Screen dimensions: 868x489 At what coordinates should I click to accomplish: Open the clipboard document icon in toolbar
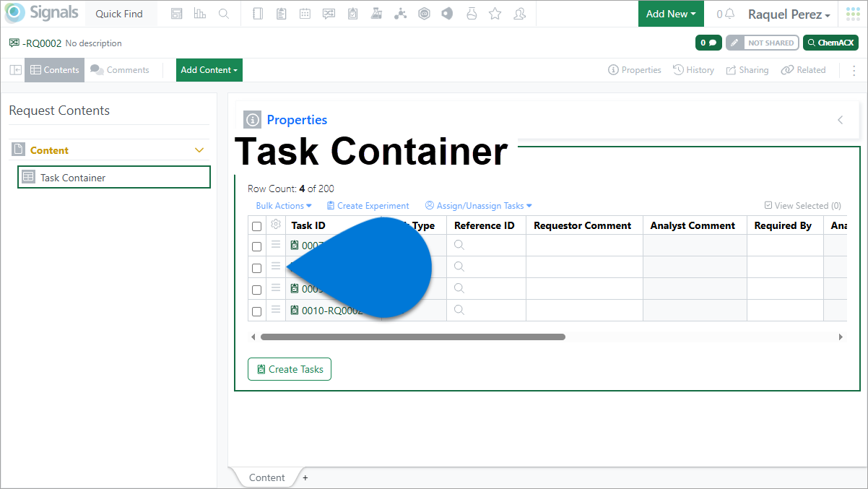(x=282, y=14)
